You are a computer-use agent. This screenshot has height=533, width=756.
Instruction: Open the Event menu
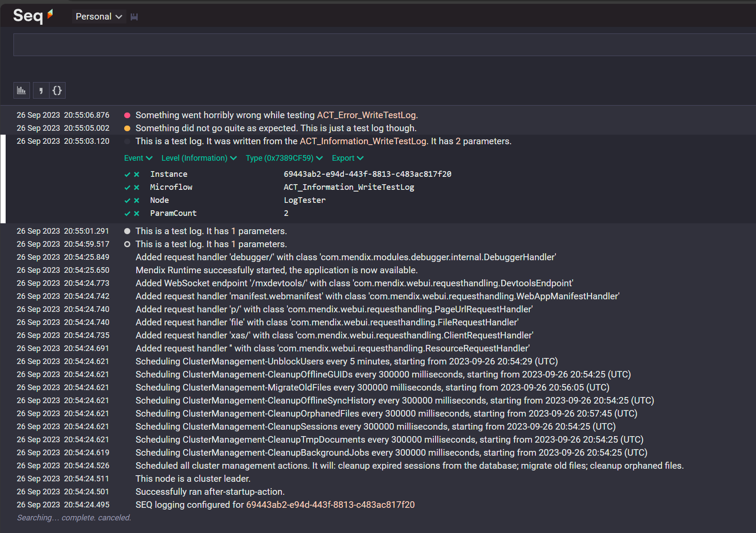click(x=138, y=158)
